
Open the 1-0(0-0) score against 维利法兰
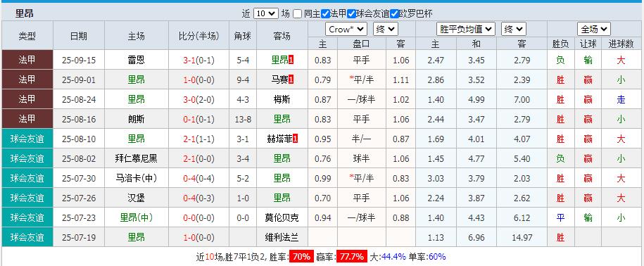point(198,238)
